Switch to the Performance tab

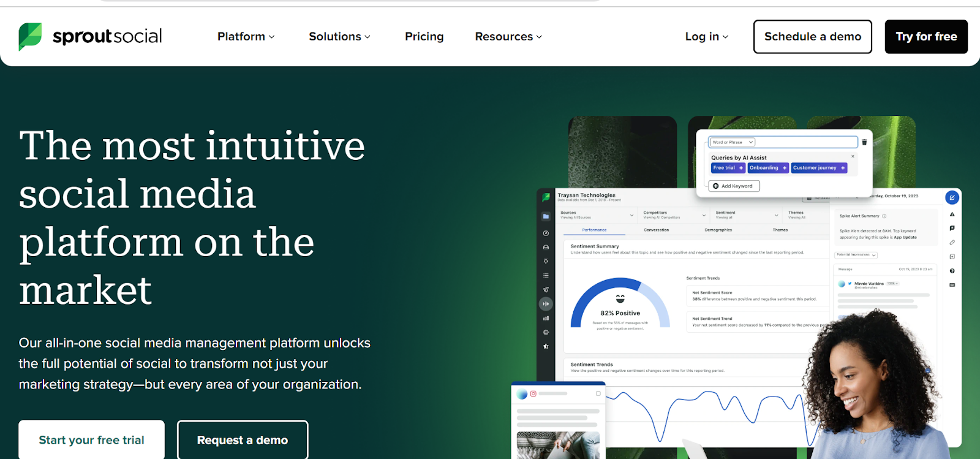[594, 230]
